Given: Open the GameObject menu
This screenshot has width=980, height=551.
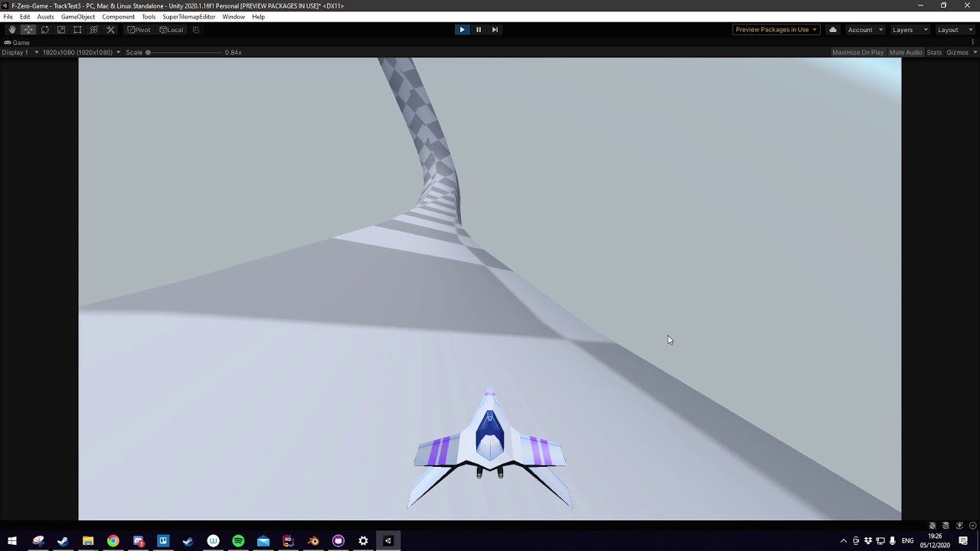Looking at the screenshot, I should pyautogui.click(x=77, y=16).
